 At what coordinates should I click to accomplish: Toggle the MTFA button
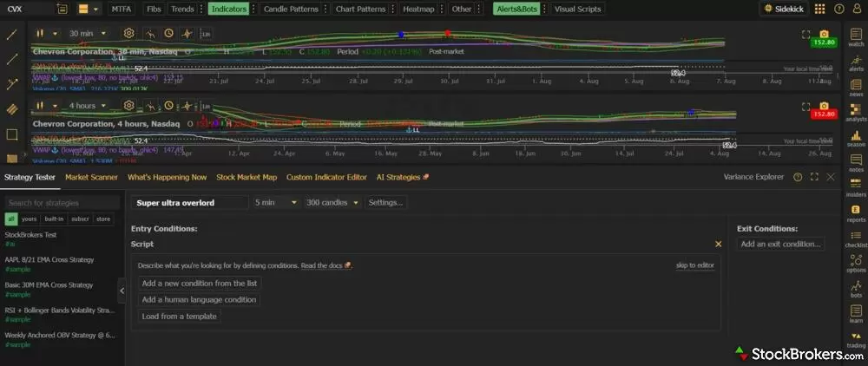(x=121, y=9)
